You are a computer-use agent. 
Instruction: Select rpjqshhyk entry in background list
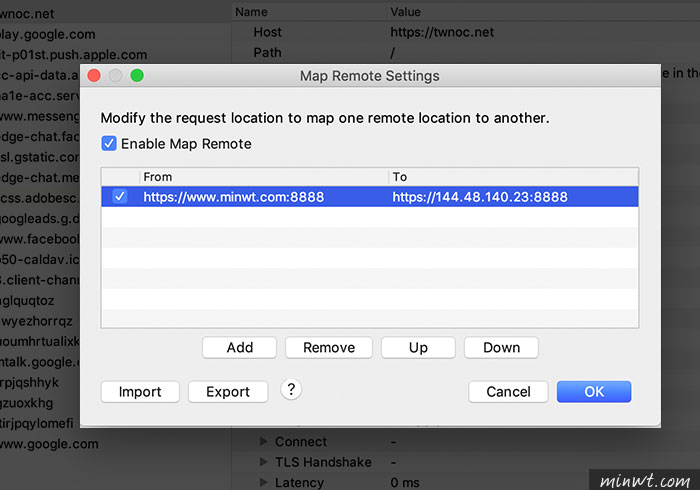click(x=29, y=382)
